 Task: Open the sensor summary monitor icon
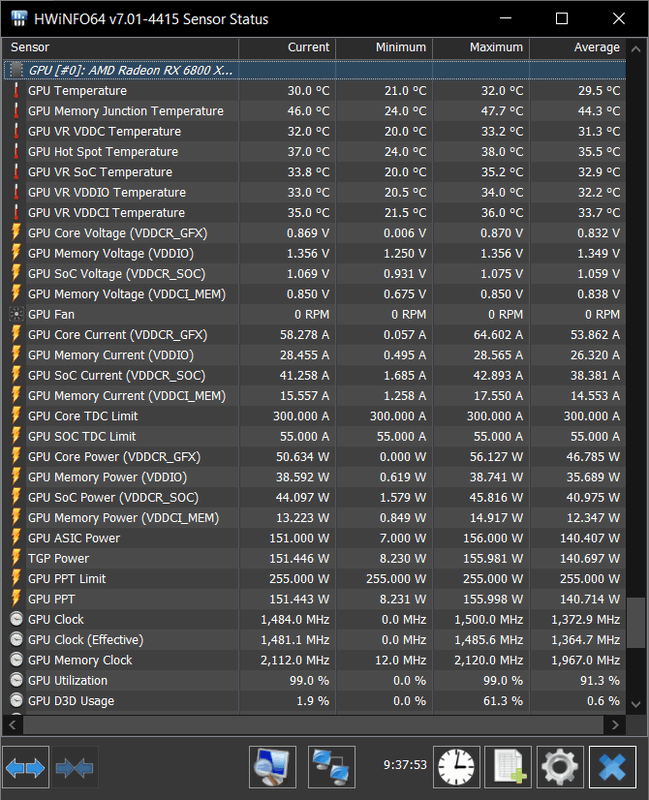[x=272, y=767]
